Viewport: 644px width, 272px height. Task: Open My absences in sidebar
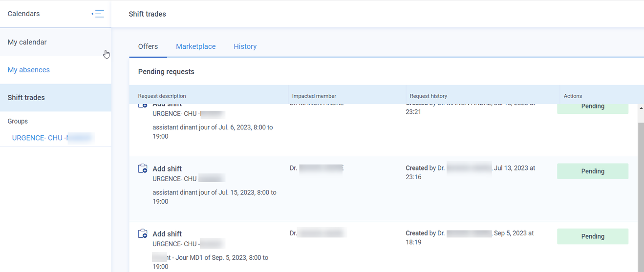coord(56,70)
